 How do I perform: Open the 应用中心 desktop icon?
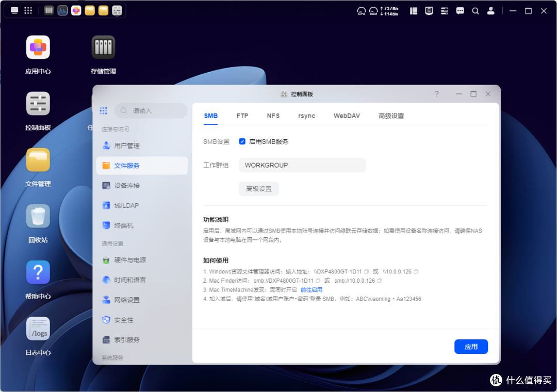click(38, 47)
